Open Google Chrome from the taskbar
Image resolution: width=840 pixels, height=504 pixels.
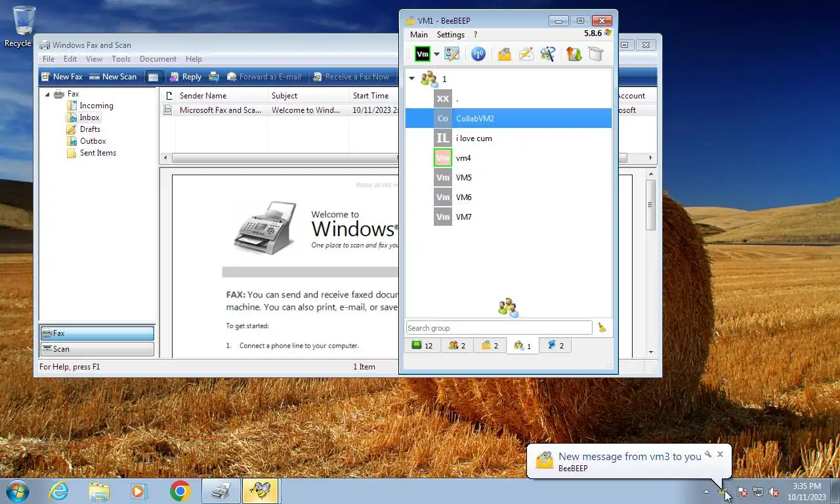(180, 491)
